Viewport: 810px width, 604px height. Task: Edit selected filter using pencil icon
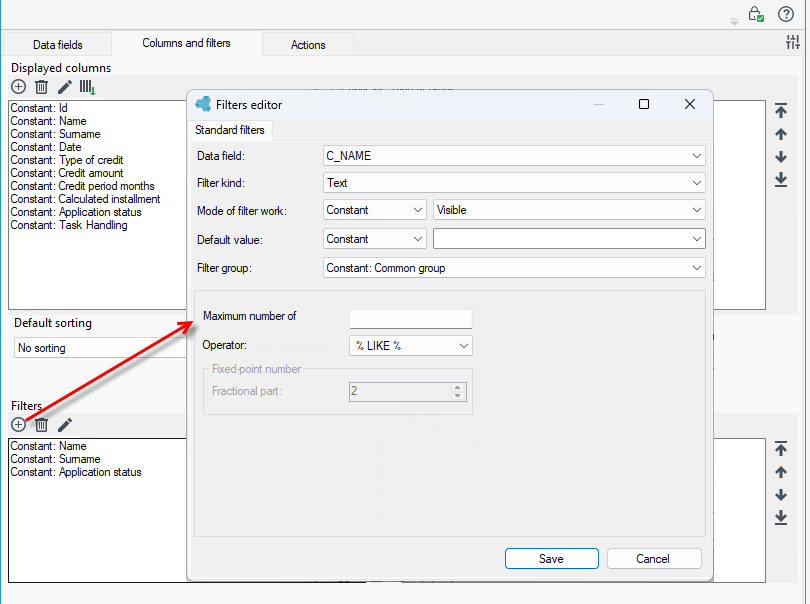65,425
